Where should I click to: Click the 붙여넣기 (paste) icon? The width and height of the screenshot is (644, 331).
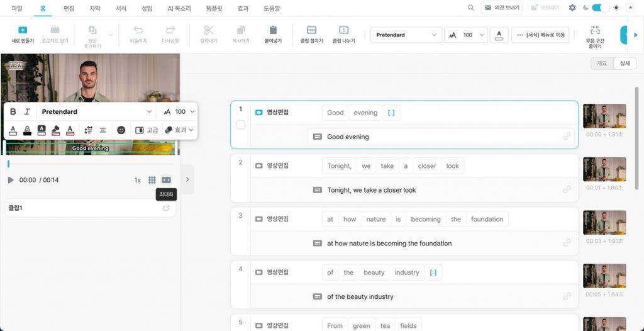[x=273, y=31]
